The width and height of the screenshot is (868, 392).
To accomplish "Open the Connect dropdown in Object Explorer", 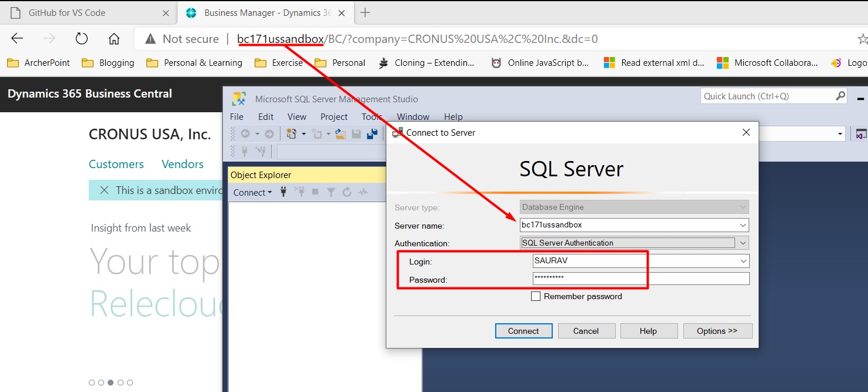I will 253,192.
